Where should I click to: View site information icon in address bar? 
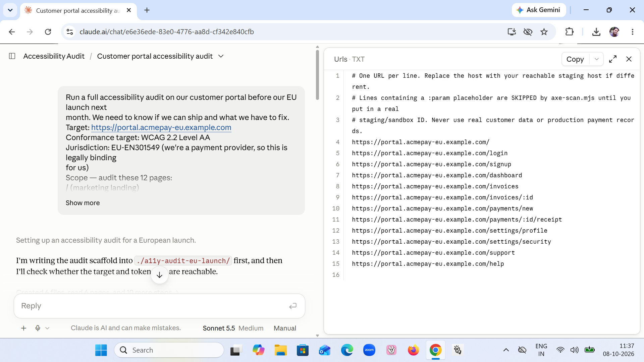pos(70,32)
